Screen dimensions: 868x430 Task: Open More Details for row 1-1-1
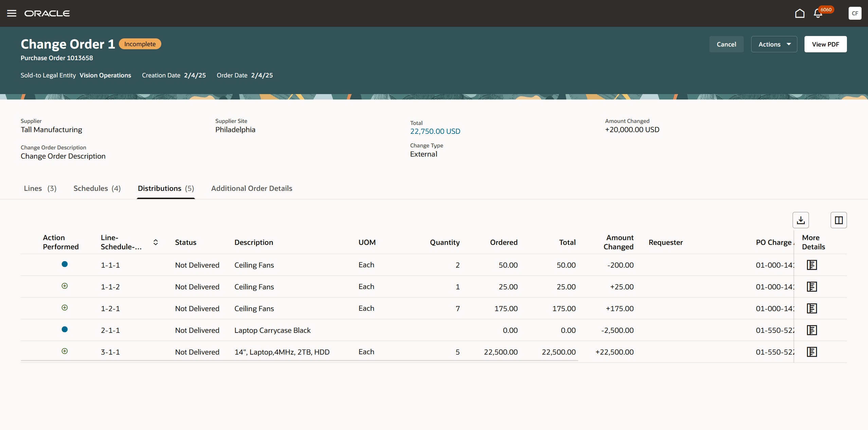pos(812,265)
